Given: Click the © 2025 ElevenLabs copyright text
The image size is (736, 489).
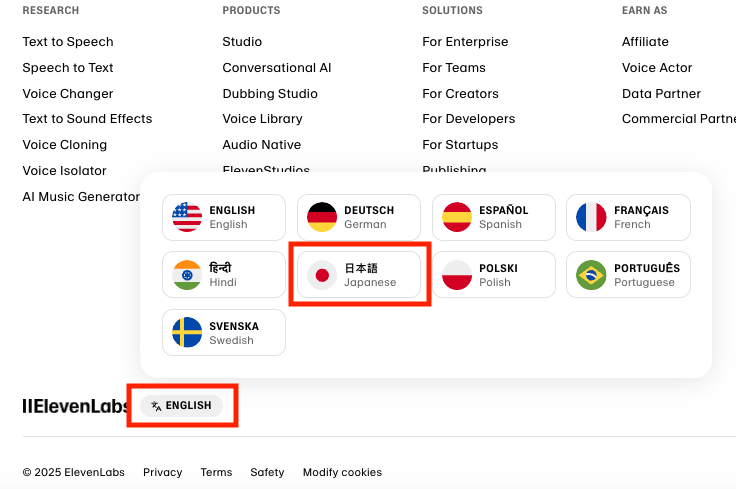Looking at the screenshot, I should click(74, 472).
